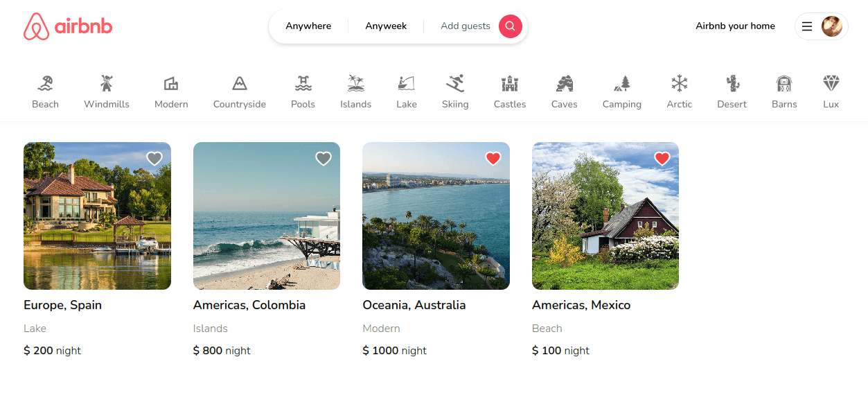Click the red search magnifier button
The height and width of the screenshot is (409, 868).
pos(511,26)
